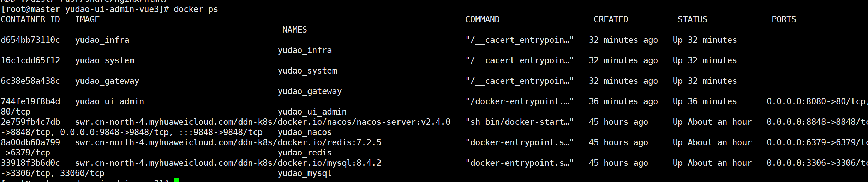Click the NAMES column header
The height and width of the screenshot is (182, 868).
click(x=294, y=30)
